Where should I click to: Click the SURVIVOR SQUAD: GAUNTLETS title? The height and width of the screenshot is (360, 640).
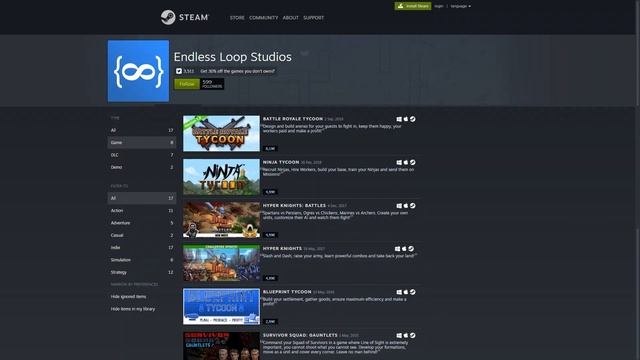300,335
